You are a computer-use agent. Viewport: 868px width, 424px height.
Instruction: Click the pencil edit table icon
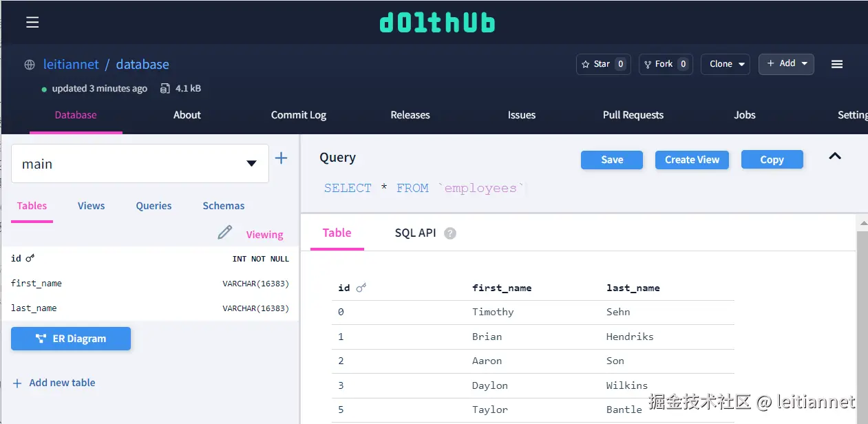(224, 233)
